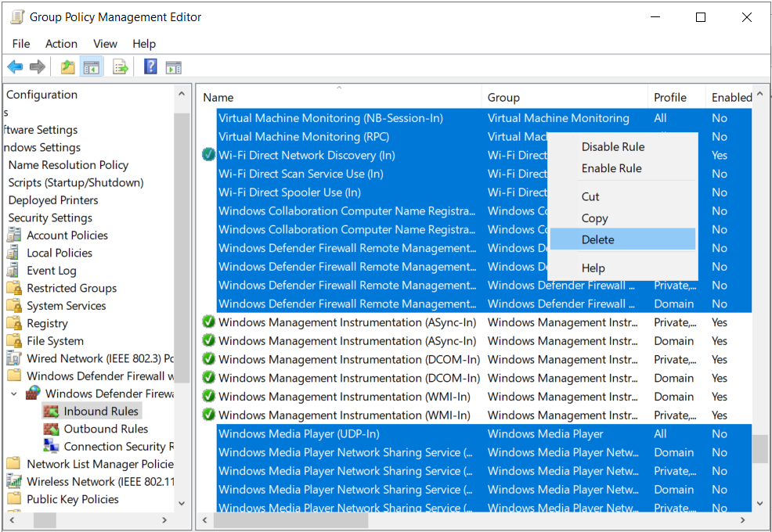Sort by the Group column header

click(565, 98)
